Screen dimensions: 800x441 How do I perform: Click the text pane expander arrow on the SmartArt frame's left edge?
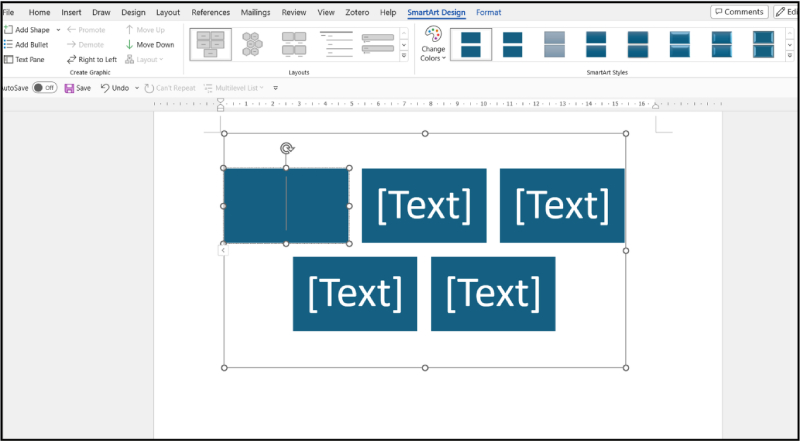point(222,250)
